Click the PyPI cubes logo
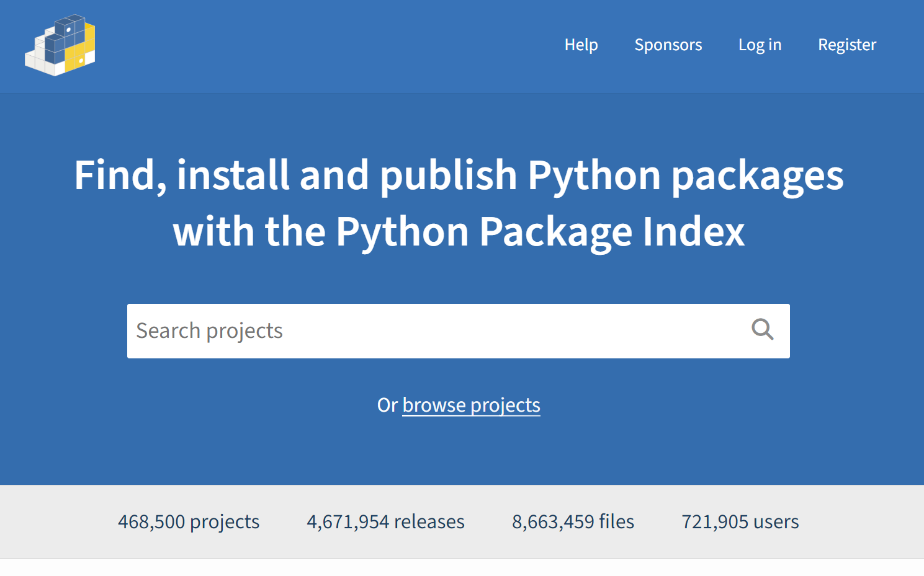Screen dimensions: 924x576 point(60,45)
